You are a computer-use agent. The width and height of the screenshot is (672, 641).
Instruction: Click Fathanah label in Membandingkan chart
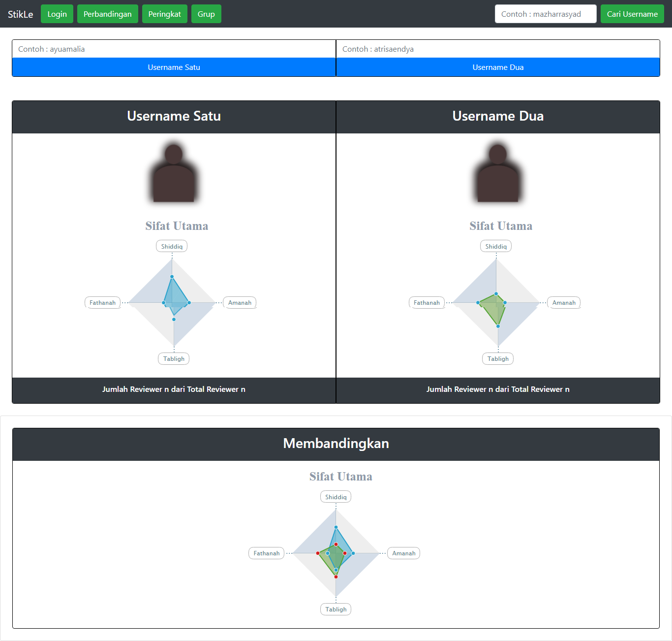[267, 553]
